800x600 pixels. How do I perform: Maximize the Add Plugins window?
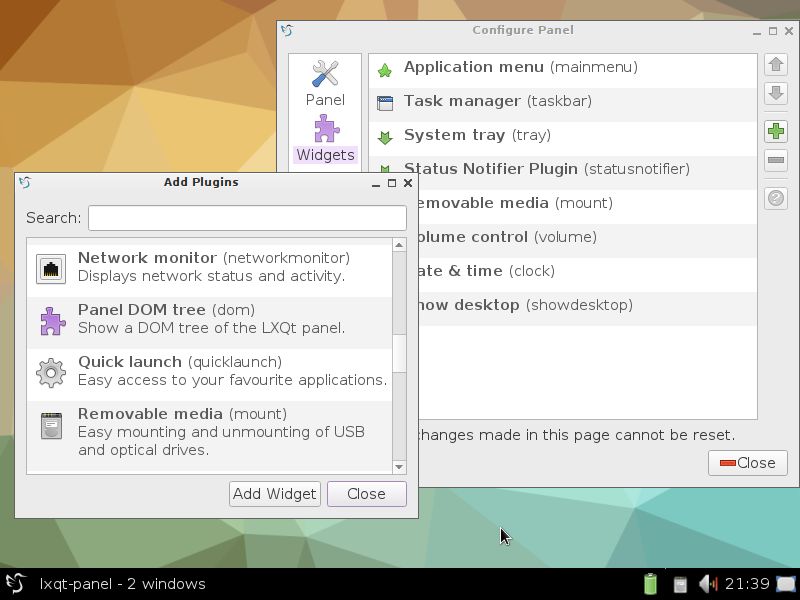(x=392, y=183)
